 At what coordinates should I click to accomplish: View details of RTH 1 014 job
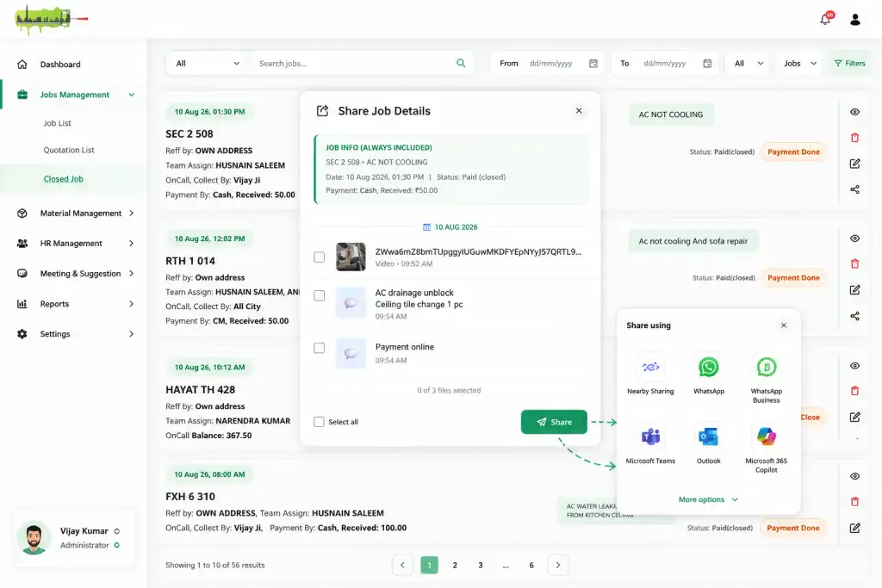click(x=854, y=238)
